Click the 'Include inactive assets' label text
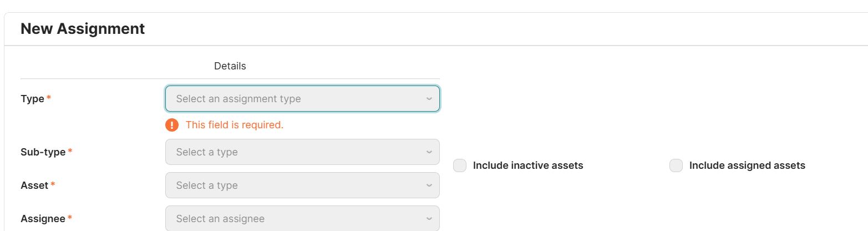The width and height of the screenshot is (868, 231). pos(527,165)
